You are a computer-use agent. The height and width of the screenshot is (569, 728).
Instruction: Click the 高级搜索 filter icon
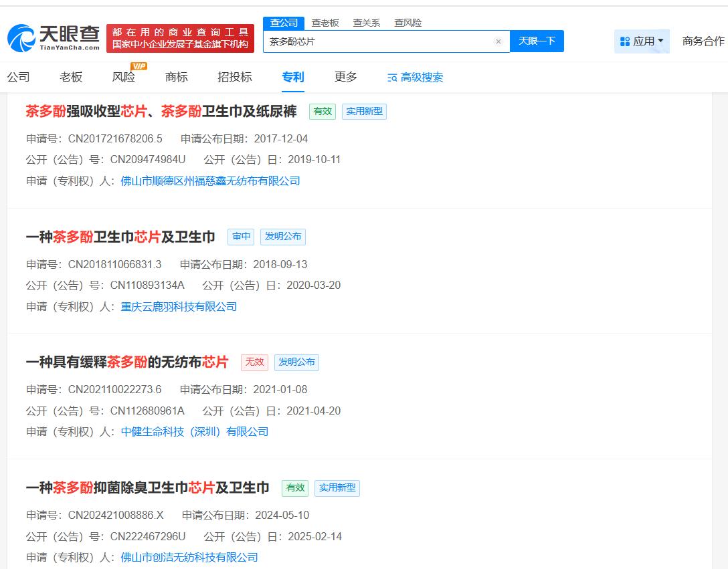392,78
